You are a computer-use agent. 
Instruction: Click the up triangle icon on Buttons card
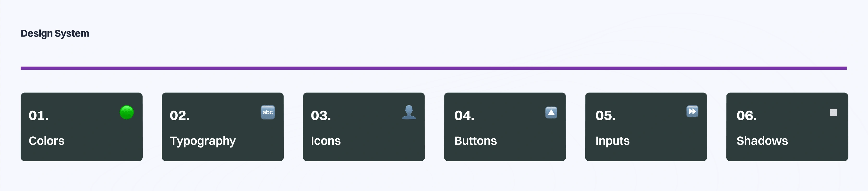coord(551,112)
